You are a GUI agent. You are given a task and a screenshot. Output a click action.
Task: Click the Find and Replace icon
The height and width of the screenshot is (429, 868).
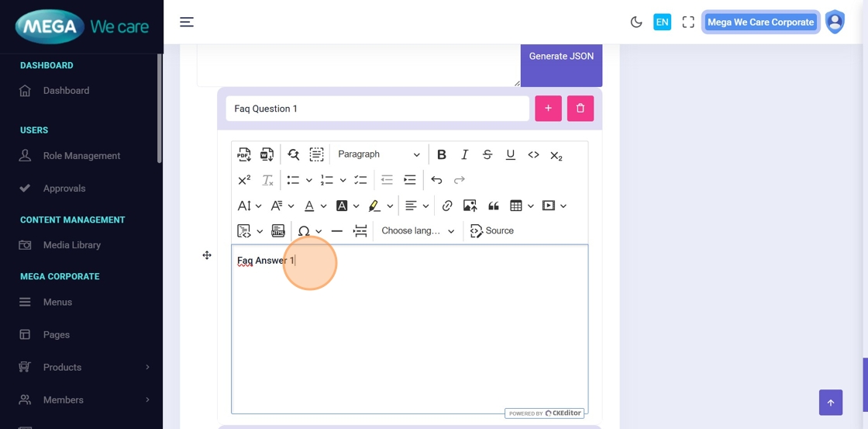pos(293,154)
